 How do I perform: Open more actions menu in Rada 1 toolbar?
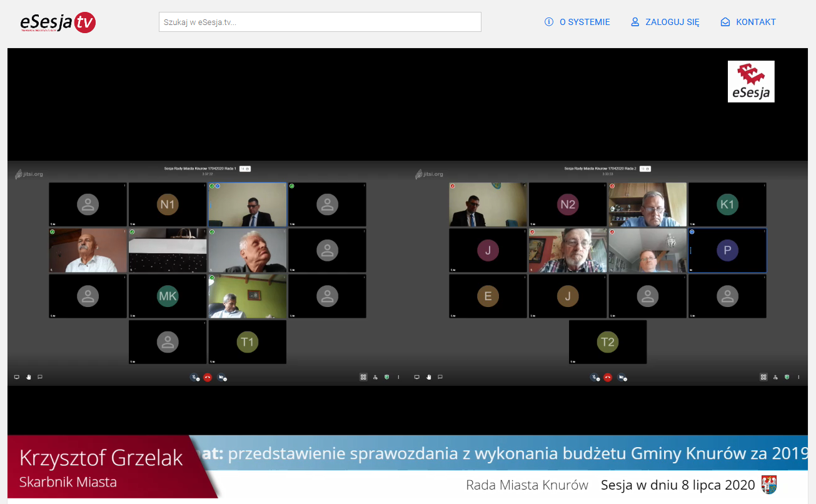click(x=399, y=377)
